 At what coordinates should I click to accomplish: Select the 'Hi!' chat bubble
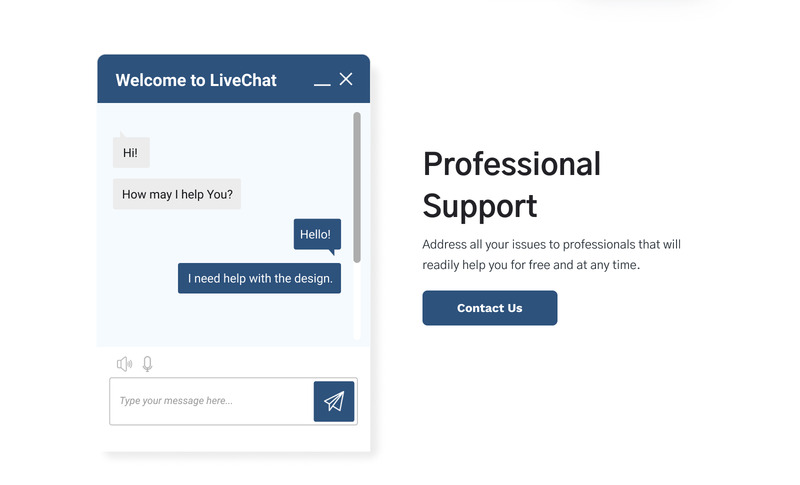click(x=131, y=153)
